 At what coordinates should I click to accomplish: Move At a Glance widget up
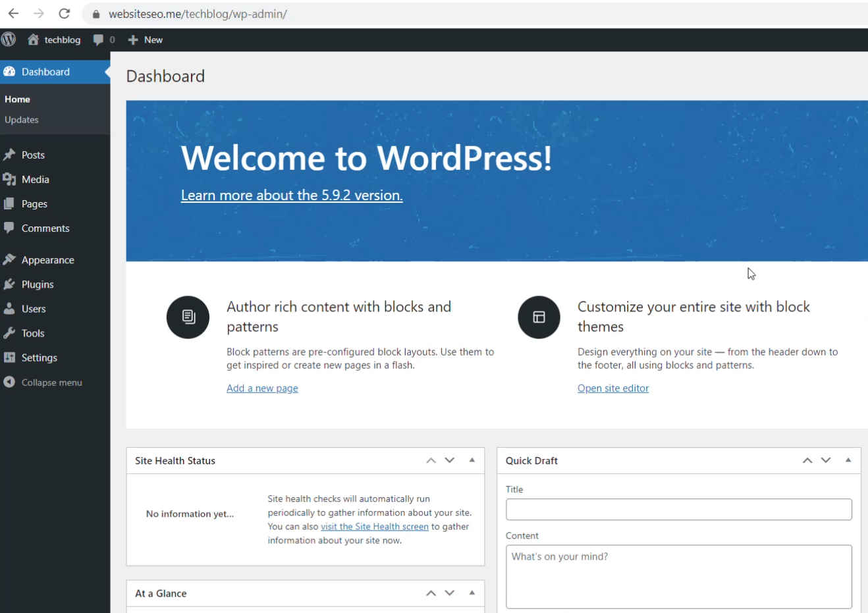(431, 593)
